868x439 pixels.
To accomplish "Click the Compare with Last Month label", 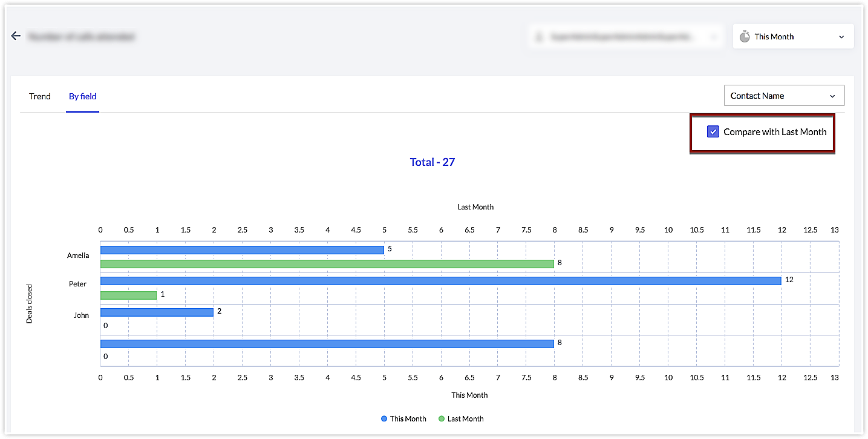I will click(775, 132).
